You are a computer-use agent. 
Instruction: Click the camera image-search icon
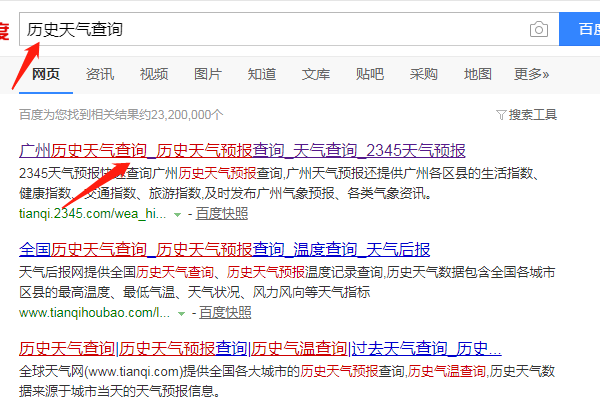click(539, 29)
